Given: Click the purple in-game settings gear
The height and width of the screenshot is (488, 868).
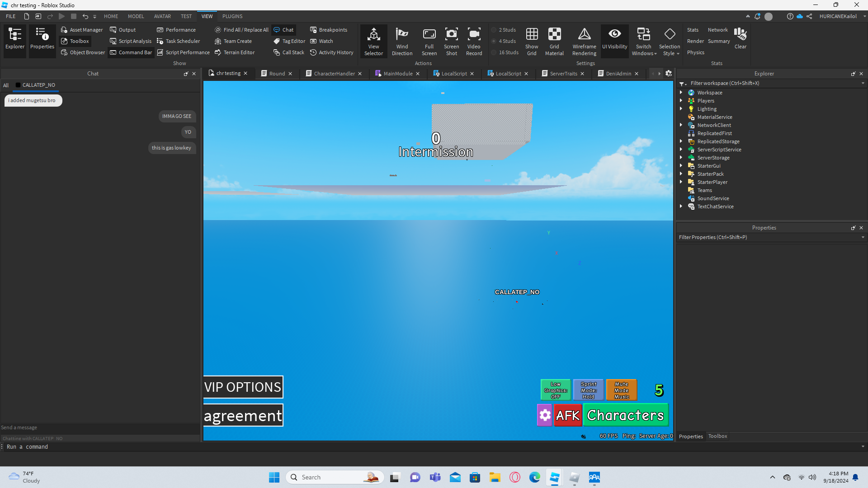Looking at the screenshot, I should [x=545, y=415].
